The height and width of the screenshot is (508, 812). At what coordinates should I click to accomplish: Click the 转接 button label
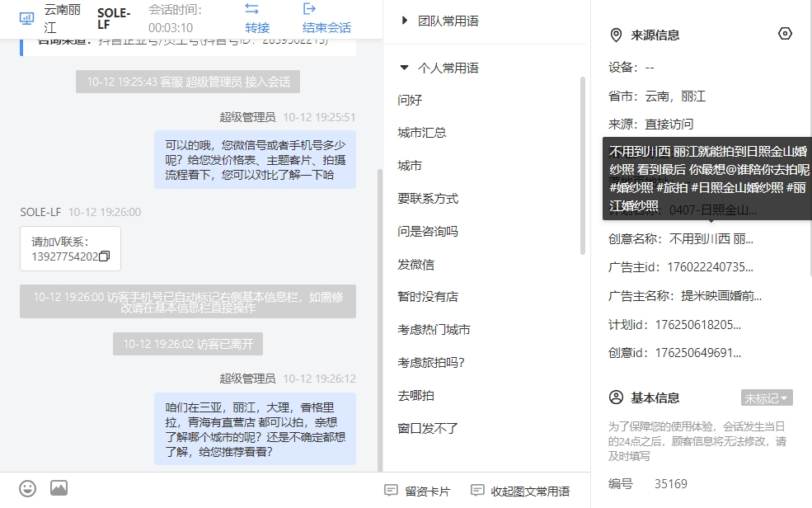(257, 27)
